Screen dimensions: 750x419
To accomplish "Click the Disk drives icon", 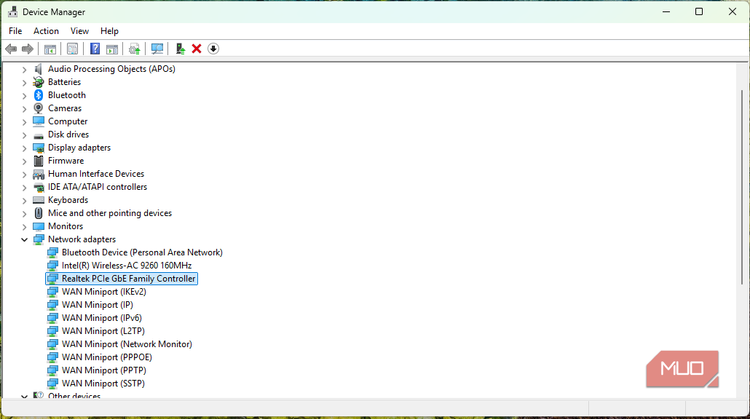I will (38, 135).
